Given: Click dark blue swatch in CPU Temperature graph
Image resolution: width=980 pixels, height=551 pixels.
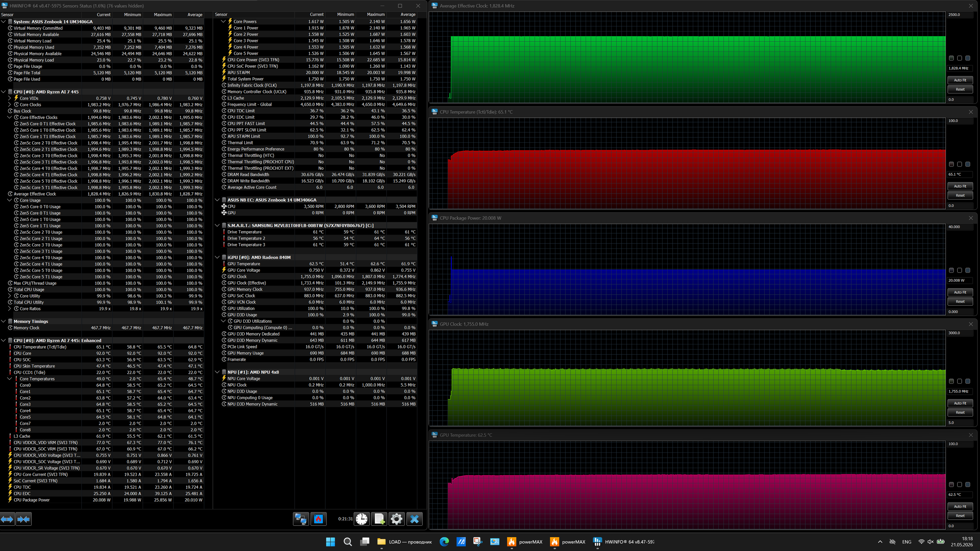Looking at the screenshot, I should click(x=968, y=164).
